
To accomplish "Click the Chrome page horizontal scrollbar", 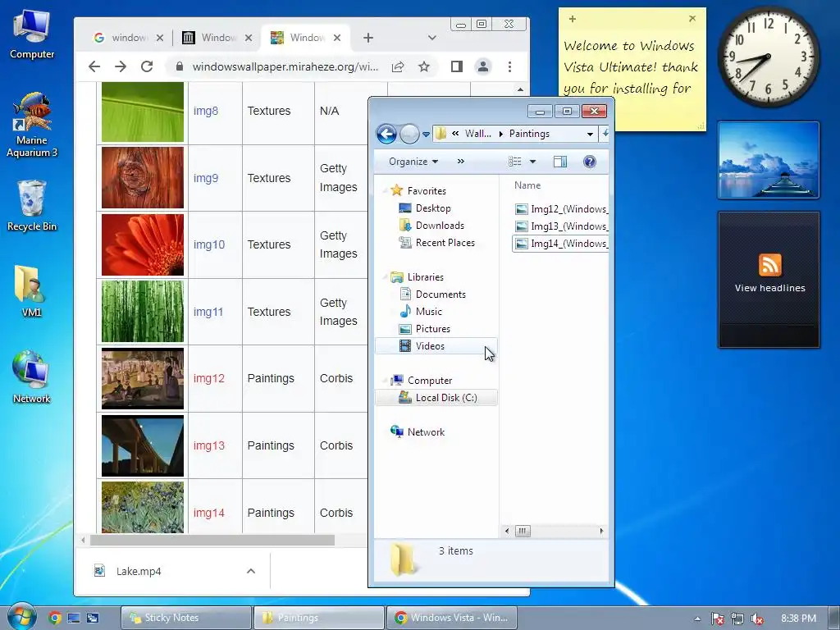I will coord(212,541).
